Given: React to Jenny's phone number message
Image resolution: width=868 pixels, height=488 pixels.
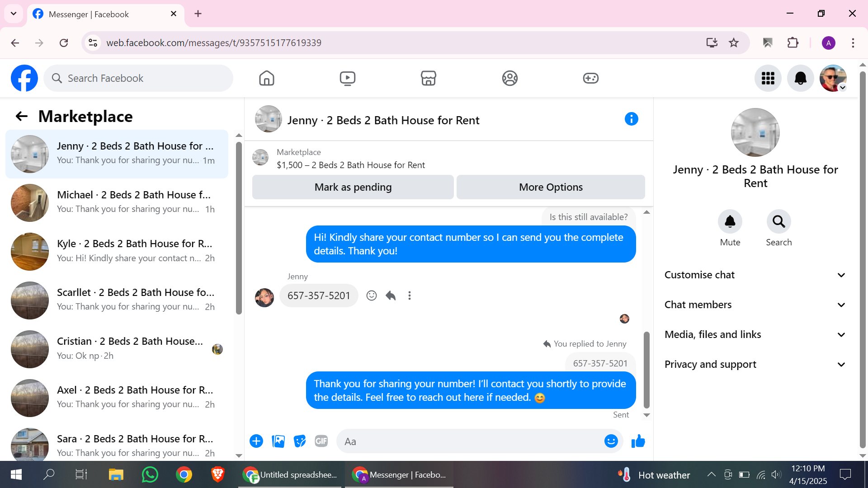Looking at the screenshot, I should point(371,296).
